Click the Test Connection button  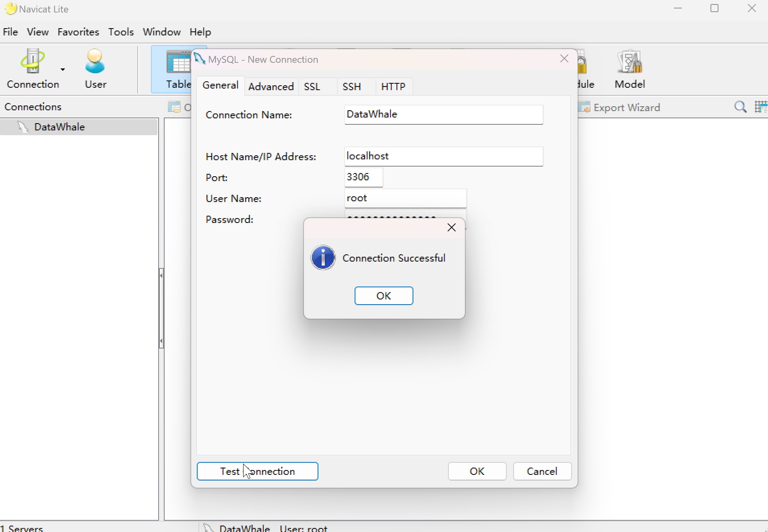(258, 471)
